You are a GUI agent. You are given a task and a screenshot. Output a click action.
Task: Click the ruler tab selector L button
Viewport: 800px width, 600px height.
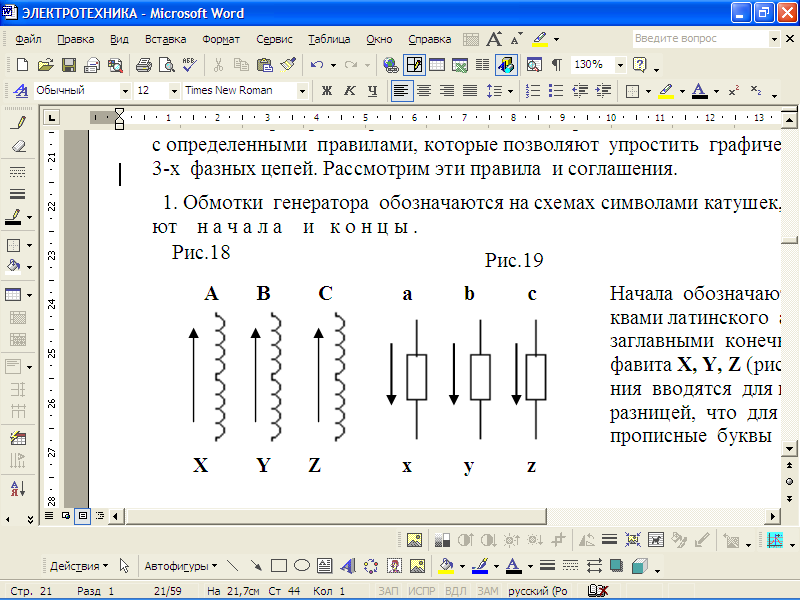click(51, 118)
